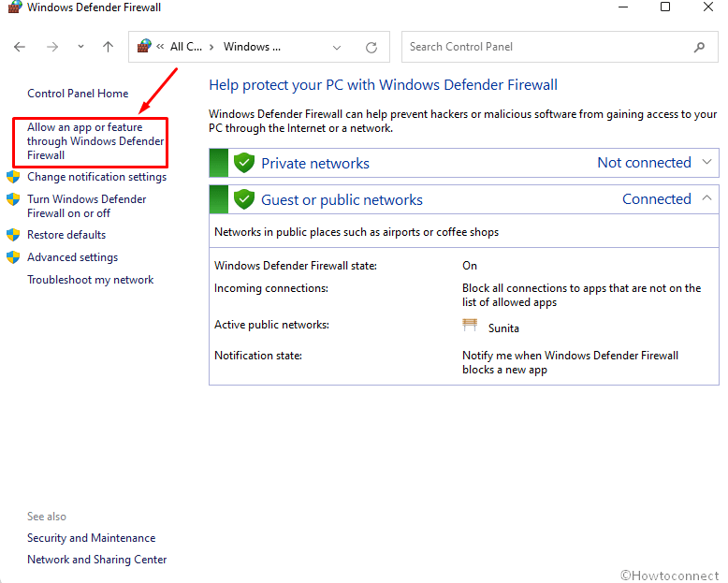Image resolution: width=728 pixels, height=583 pixels.
Task: Click the Private networks heading
Action: point(315,164)
